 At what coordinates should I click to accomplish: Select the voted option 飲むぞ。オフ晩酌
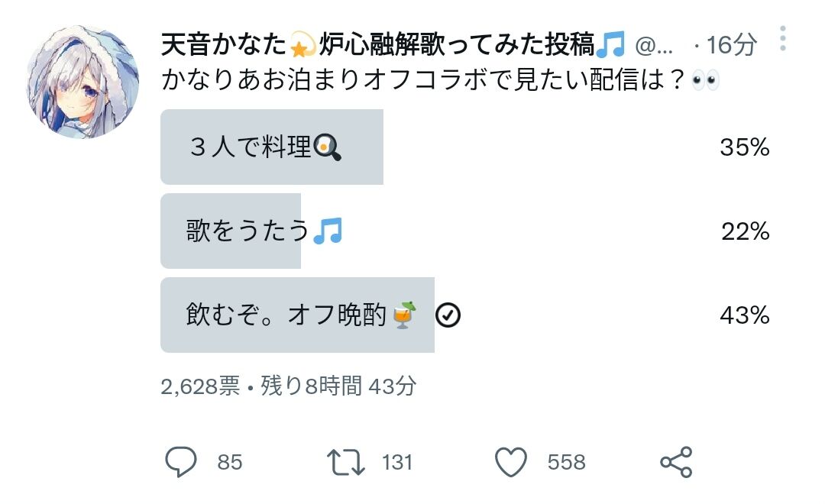[296, 315]
